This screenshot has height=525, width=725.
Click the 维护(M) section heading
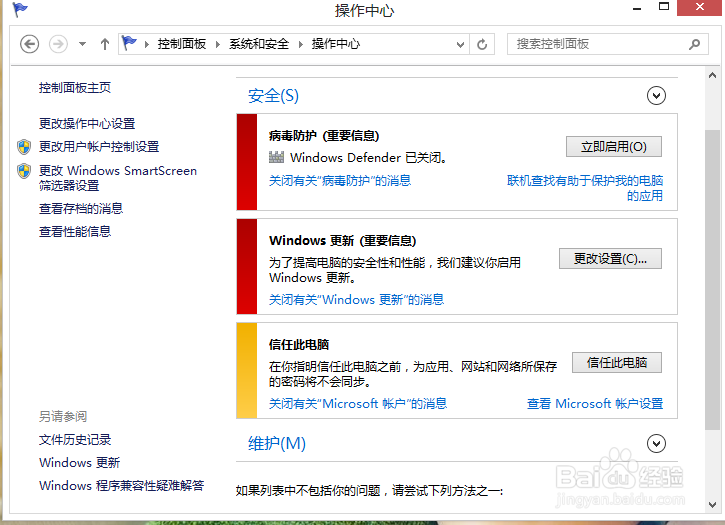277,444
